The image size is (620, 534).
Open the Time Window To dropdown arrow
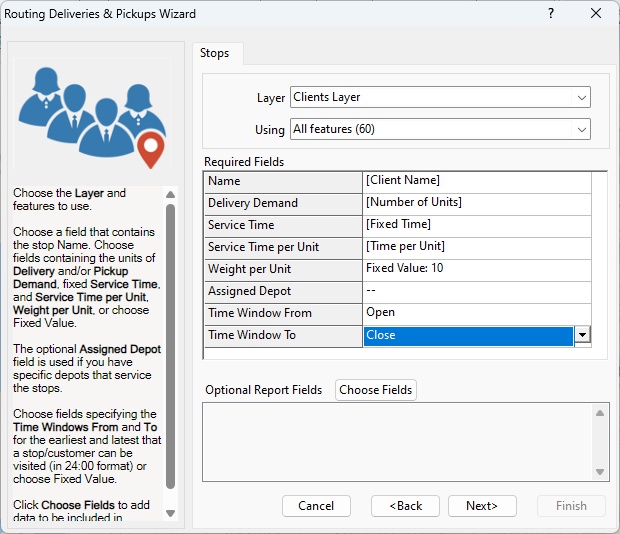tap(582, 336)
